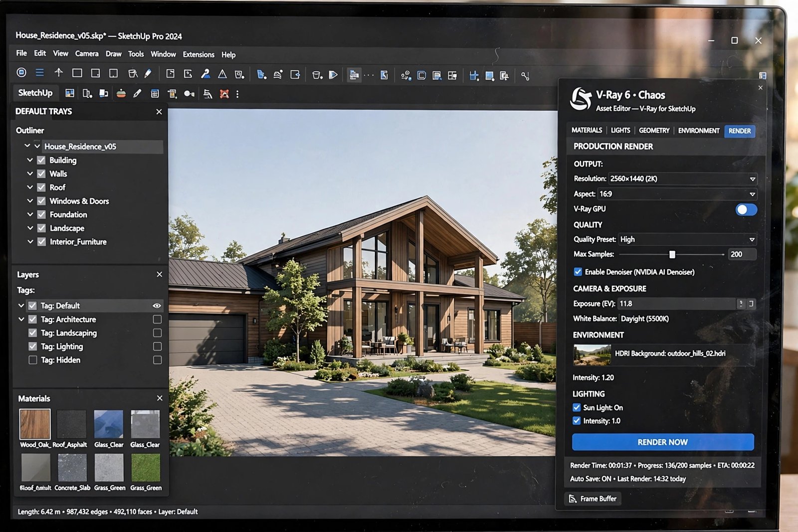The height and width of the screenshot is (532, 798).
Task: Click the Max Samples slider handle
Action: pos(672,254)
